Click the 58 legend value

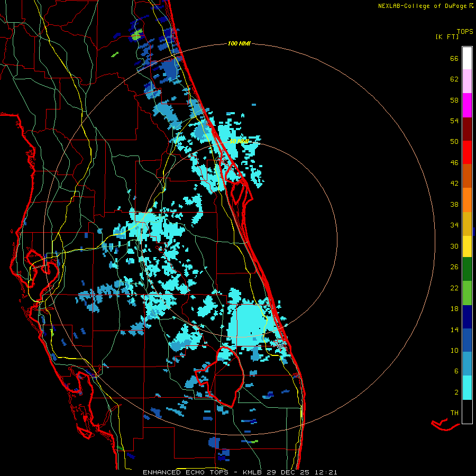[x=454, y=100]
